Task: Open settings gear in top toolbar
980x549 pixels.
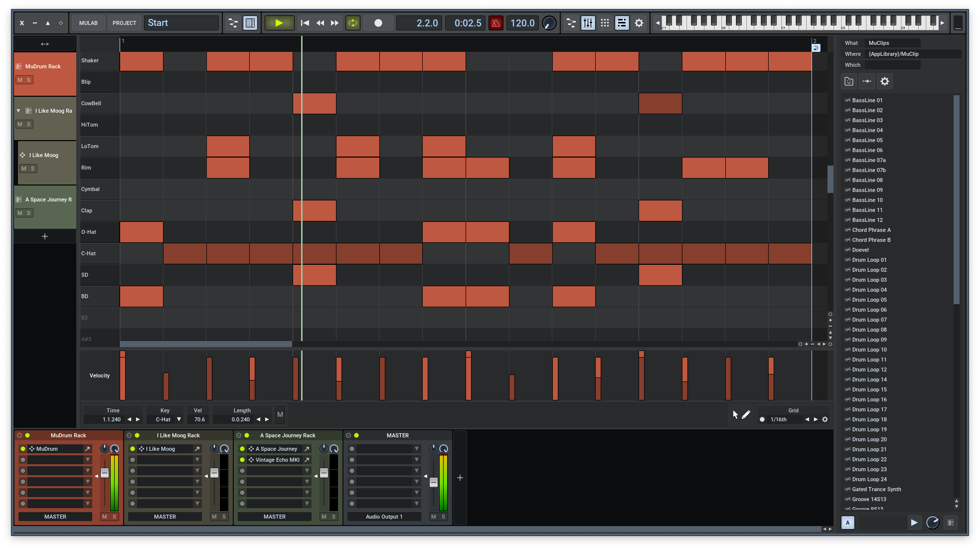Action: click(x=639, y=23)
